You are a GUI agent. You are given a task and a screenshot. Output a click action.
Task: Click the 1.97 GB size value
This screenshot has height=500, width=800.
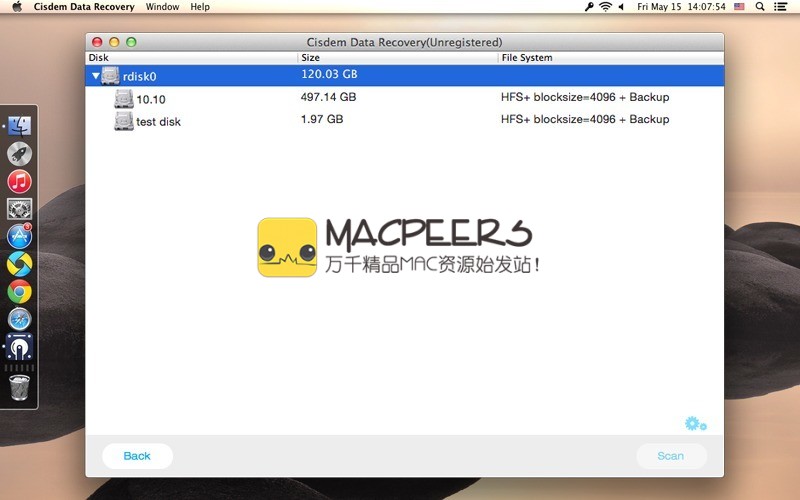click(321, 119)
